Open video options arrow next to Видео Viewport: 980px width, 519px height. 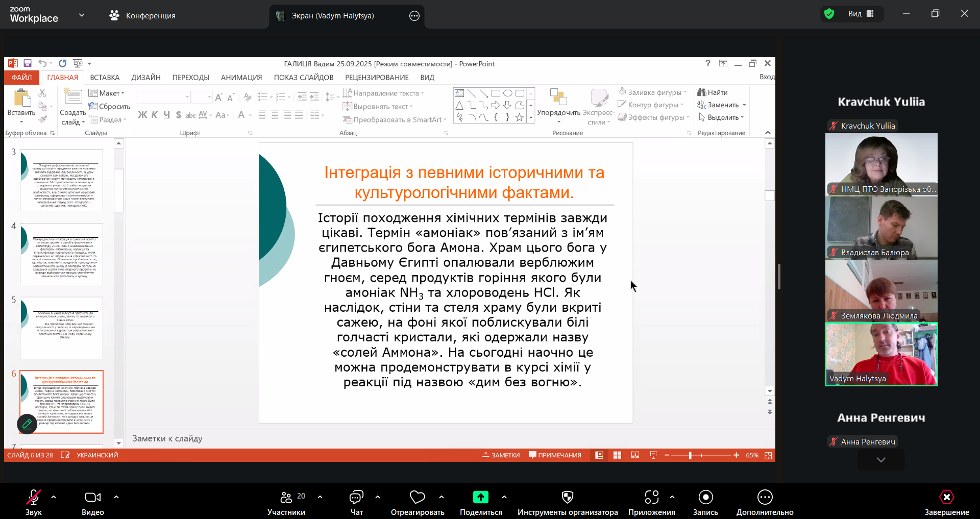[x=116, y=497]
